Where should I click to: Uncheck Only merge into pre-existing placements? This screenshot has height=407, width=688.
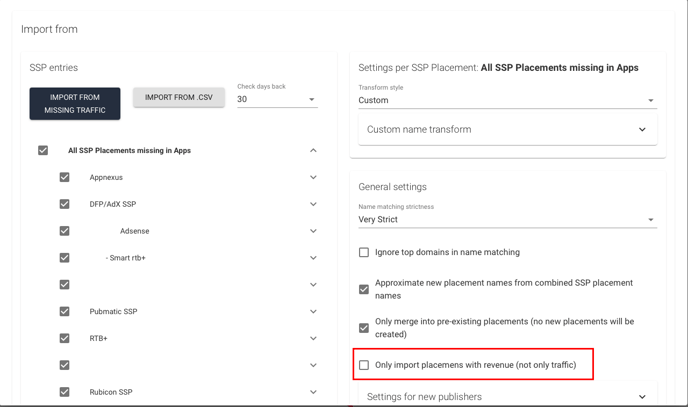click(x=364, y=328)
